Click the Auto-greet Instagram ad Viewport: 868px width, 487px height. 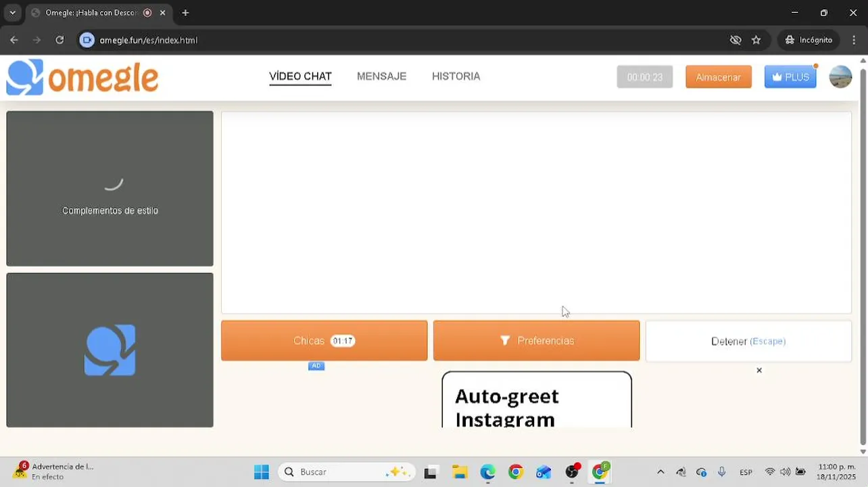(x=537, y=400)
